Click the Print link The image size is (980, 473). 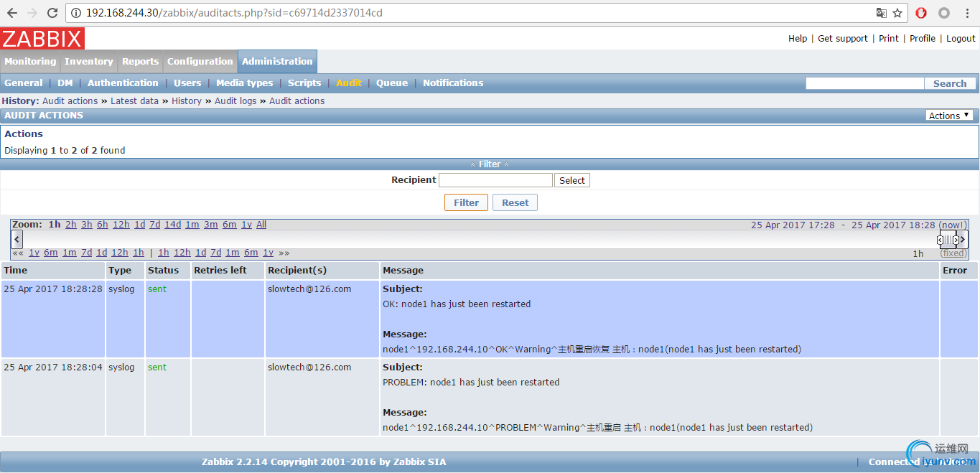pyautogui.click(x=889, y=39)
